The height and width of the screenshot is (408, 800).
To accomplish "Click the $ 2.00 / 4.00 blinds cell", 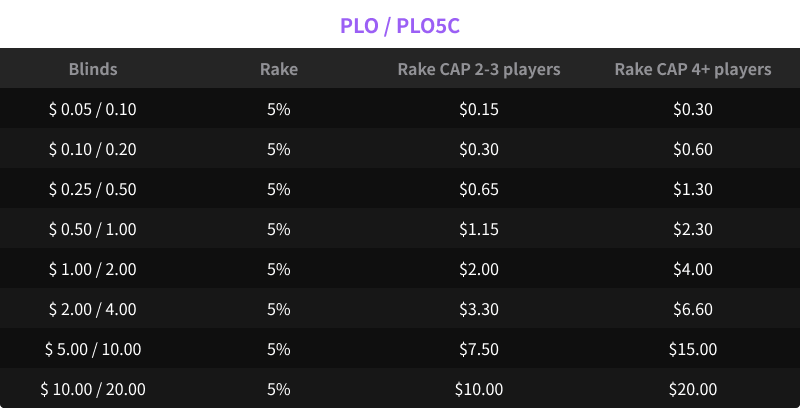I will point(93,309).
